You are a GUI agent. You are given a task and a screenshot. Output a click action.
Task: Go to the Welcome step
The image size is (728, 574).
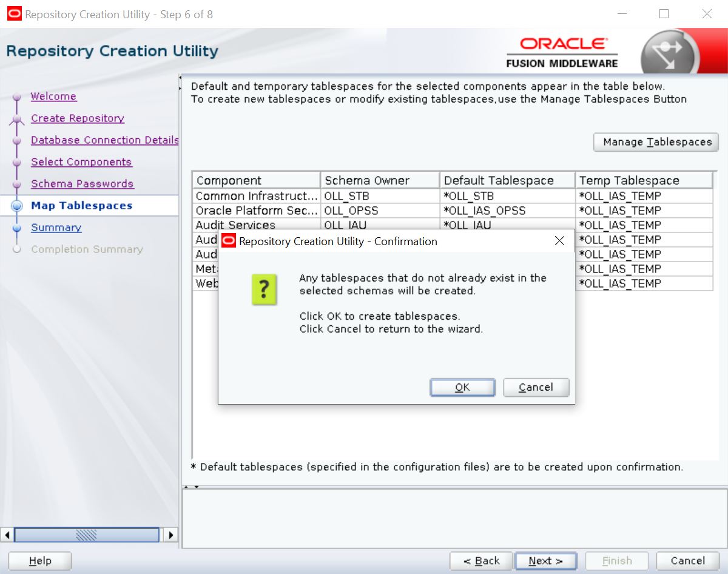[x=53, y=96]
